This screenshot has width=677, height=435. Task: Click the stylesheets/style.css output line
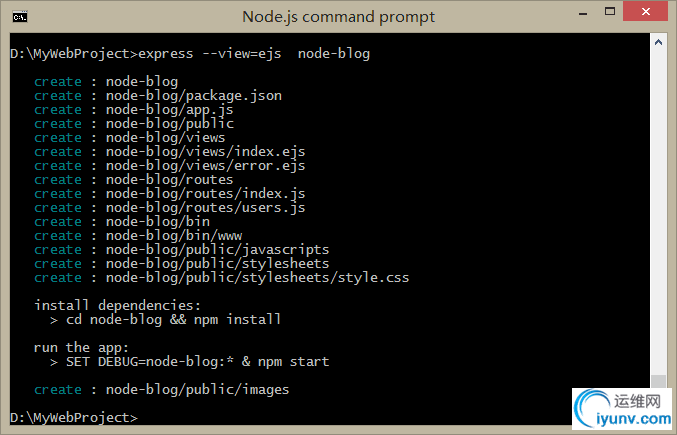(221, 277)
